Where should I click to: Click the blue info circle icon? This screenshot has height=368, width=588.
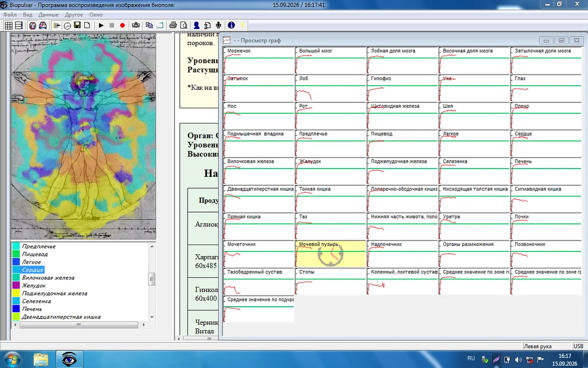[231, 25]
